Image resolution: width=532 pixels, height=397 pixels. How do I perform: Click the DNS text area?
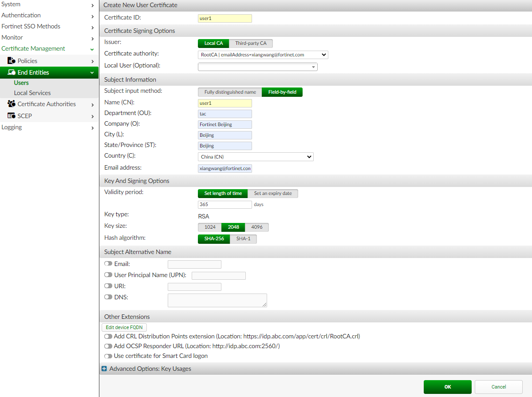pyautogui.click(x=217, y=301)
